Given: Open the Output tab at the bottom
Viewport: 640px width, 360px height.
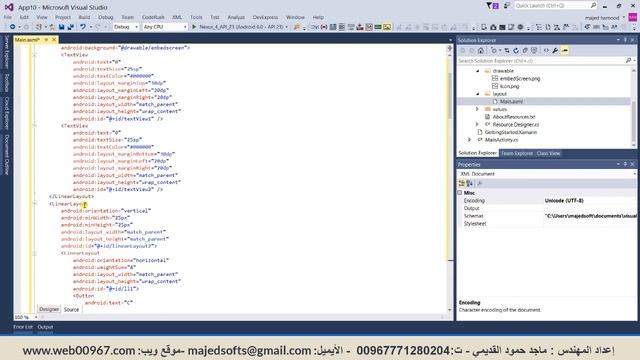Looking at the screenshot, I should [45, 327].
